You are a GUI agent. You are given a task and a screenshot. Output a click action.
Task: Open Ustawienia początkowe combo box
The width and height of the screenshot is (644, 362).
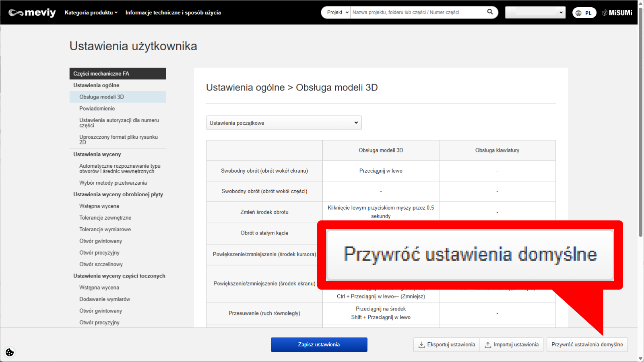[x=284, y=123]
